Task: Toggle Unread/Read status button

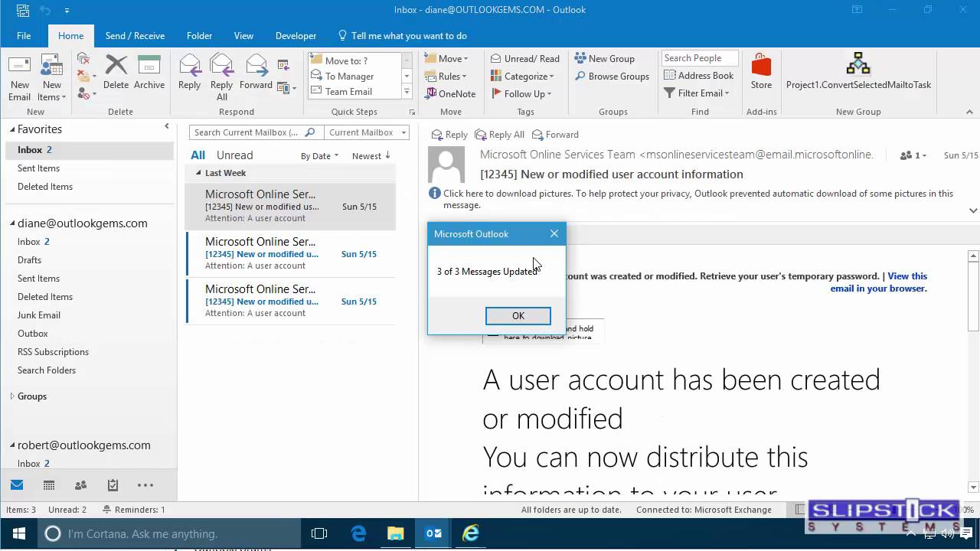Action: click(524, 58)
